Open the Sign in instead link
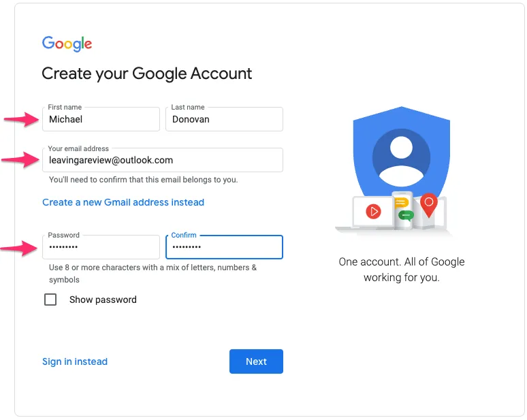Image resolution: width=527 pixels, height=420 pixels. [x=75, y=361]
